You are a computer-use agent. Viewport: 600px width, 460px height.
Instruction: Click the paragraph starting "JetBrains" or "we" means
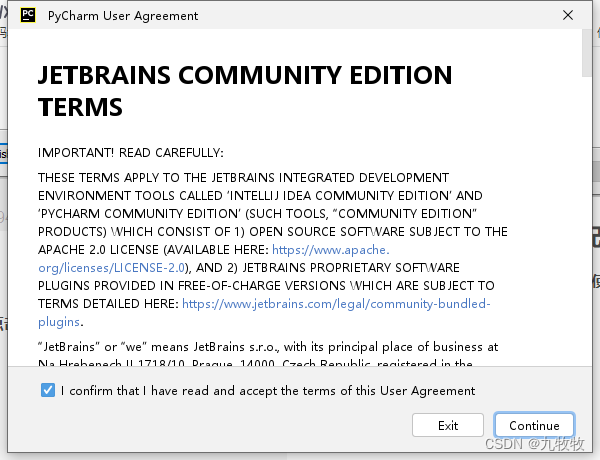(x=268, y=355)
